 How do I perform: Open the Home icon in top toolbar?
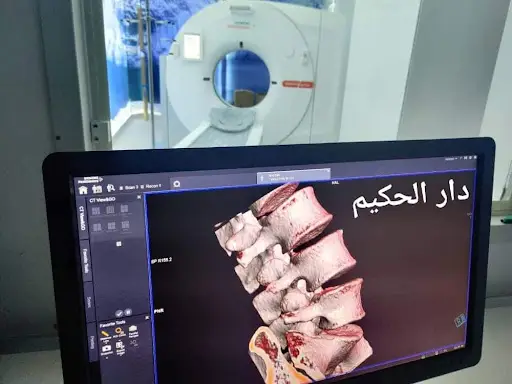point(83,190)
